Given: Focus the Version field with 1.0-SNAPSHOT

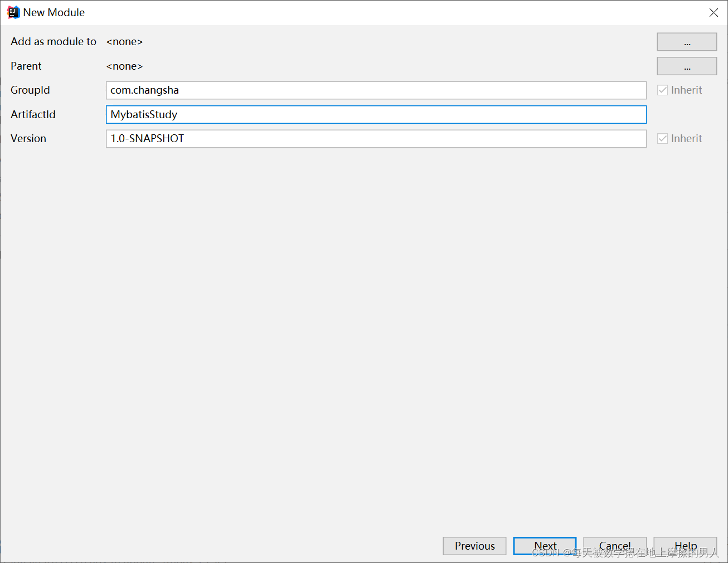Looking at the screenshot, I should click(376, 139).
